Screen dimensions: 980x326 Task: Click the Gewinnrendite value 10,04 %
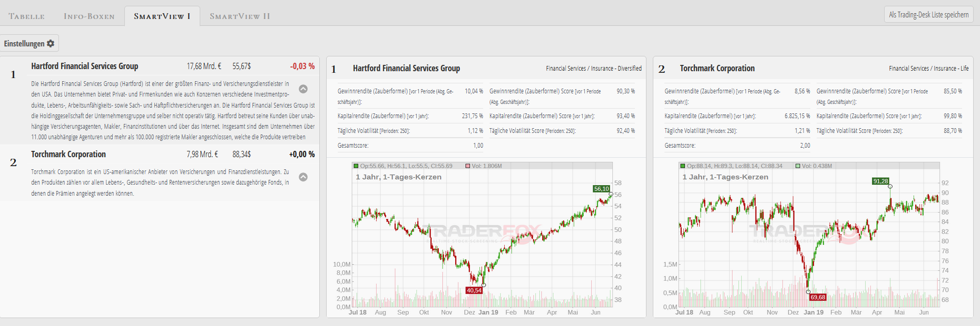coord(474,91)
